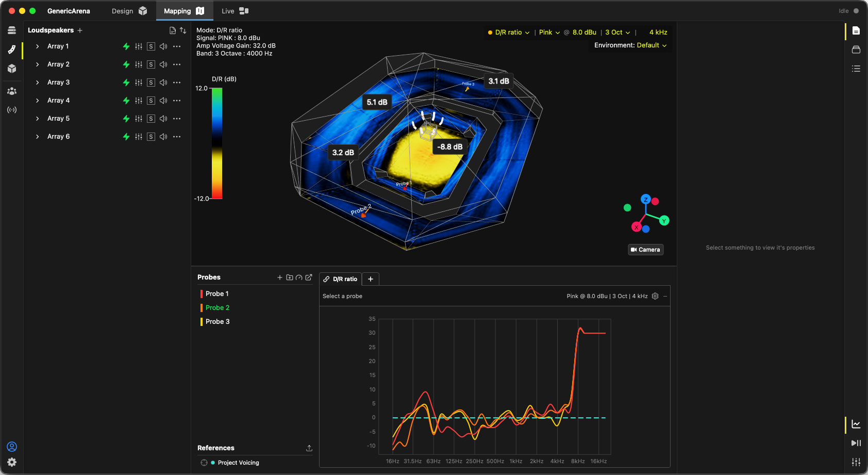Select Probe 3 in the probes list

coord(218,322)
